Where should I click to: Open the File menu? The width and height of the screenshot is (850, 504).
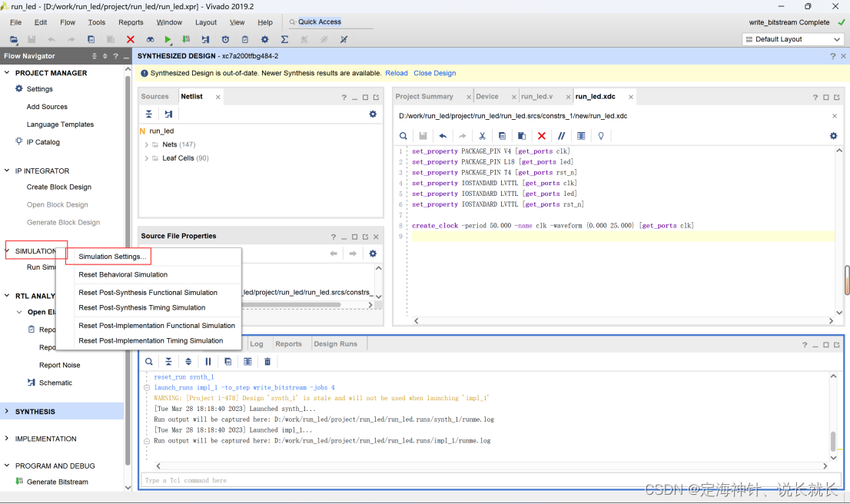click(x=15, y=22)
